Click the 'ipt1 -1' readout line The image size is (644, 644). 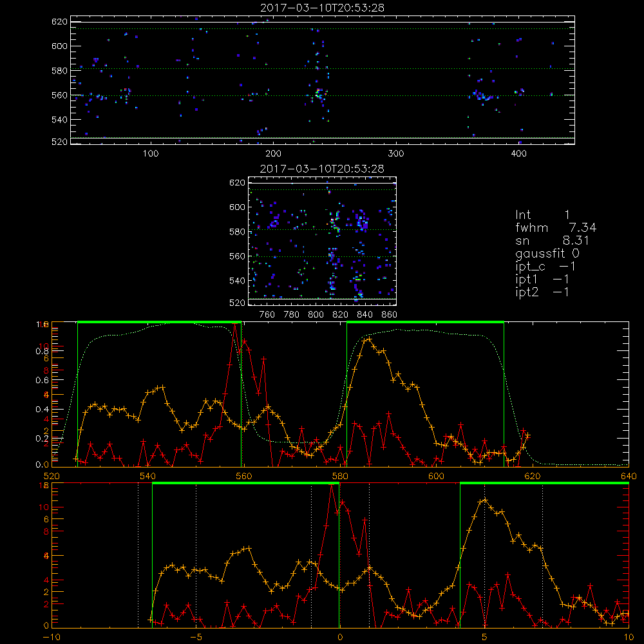click(x=542, y=279)
